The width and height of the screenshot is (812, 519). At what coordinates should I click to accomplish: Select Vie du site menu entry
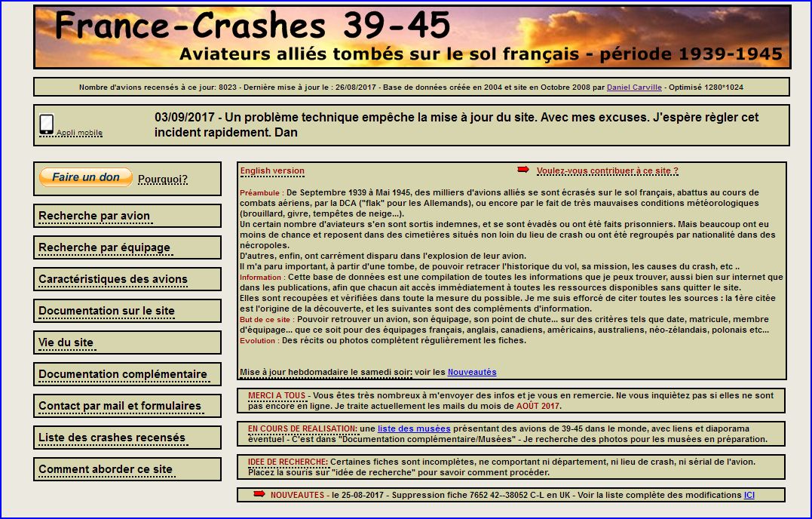click(66, 342)
